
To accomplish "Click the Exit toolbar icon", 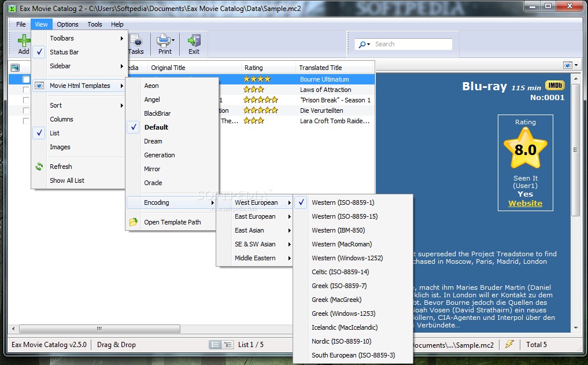I will coord(194,40).
